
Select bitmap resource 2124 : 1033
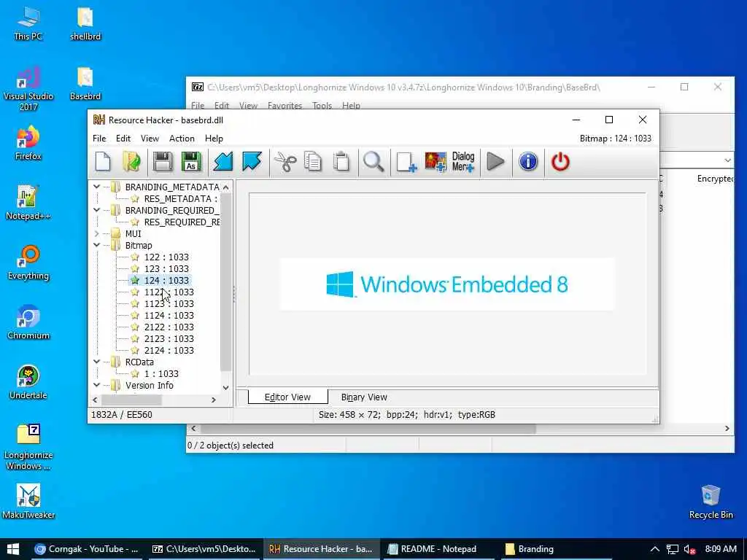pos(169,351)
